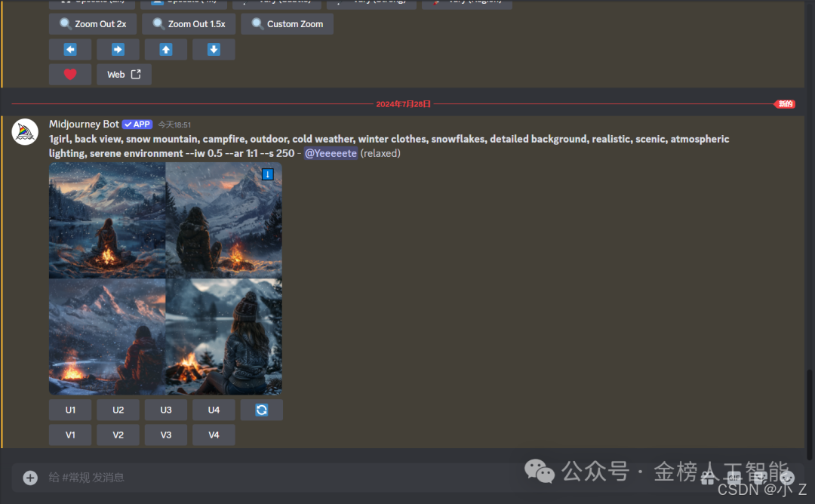815x504 pixels.
Task: Click the pan up arrow button
Action: click(x=166, y=49)
